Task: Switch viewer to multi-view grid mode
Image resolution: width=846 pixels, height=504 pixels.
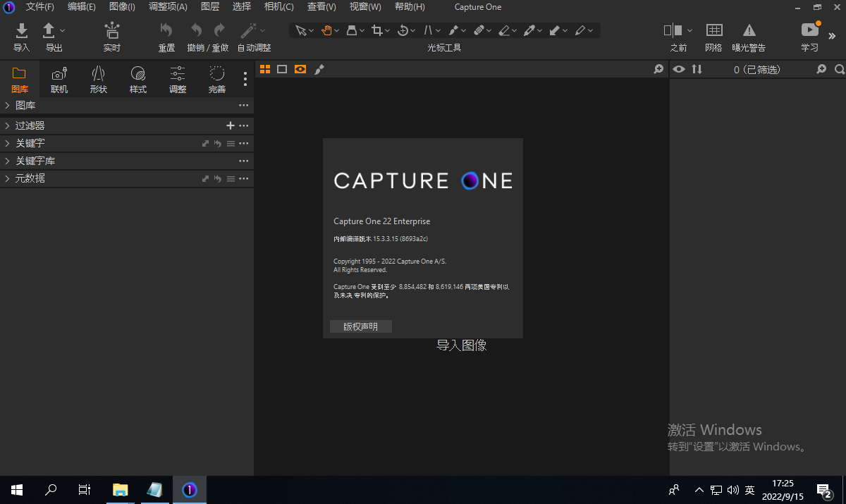Action: click(265, 69)
